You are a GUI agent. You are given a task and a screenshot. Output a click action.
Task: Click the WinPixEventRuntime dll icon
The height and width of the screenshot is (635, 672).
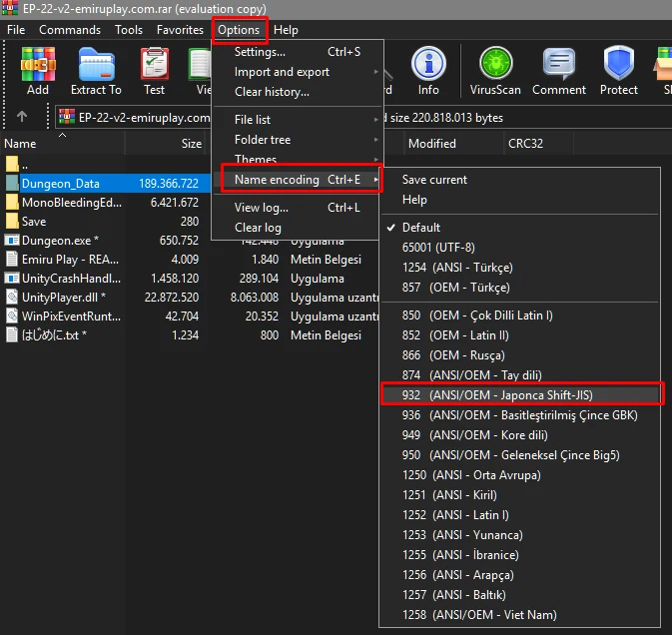(12, 316)
